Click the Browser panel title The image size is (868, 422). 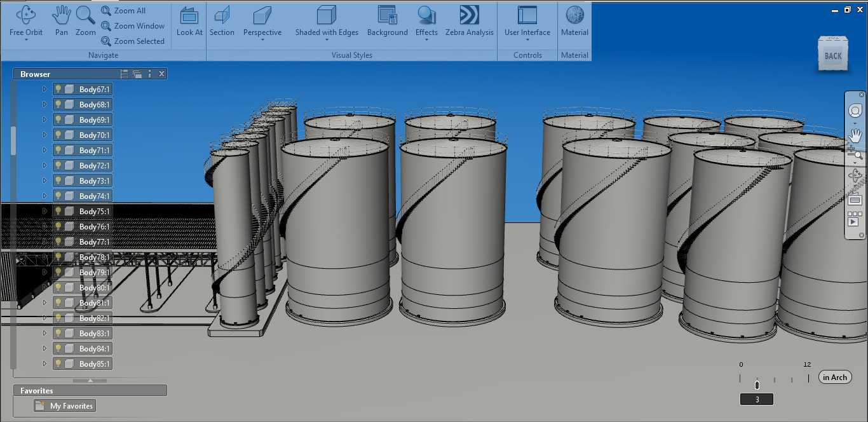[x=35, y=74]
